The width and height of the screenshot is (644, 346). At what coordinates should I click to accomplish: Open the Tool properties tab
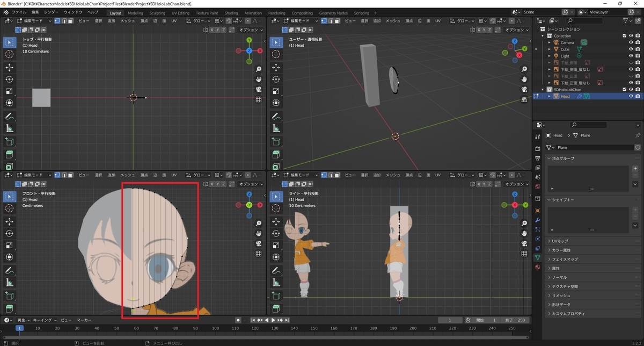[x=538, y=137]
